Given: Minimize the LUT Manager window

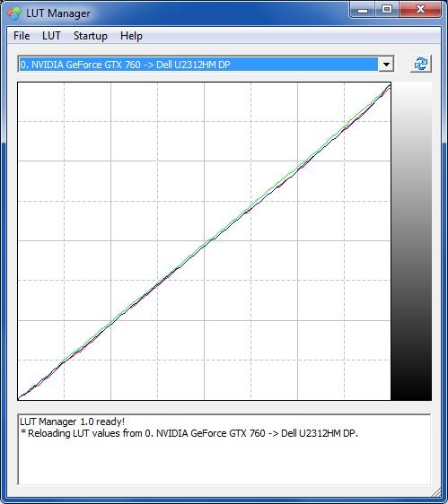Looking at the screenshot, I should [x=363, y=10].
